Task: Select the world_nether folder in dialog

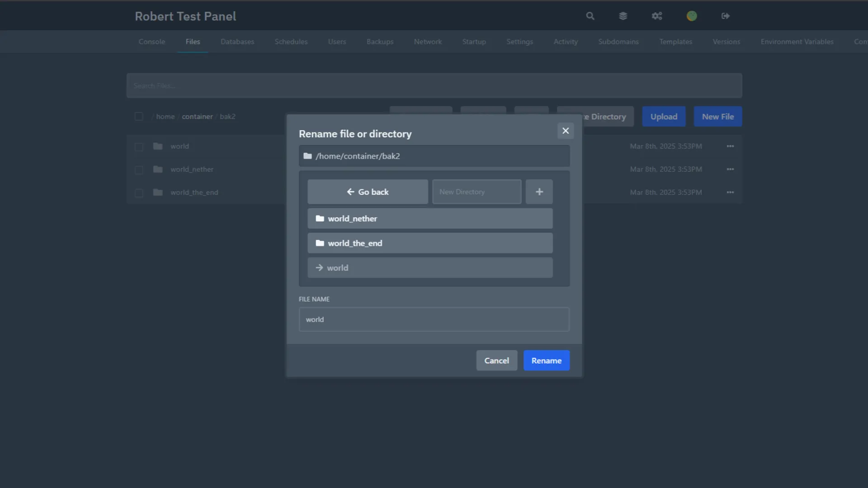Action: pyautogui.click(x=429, y=219)
